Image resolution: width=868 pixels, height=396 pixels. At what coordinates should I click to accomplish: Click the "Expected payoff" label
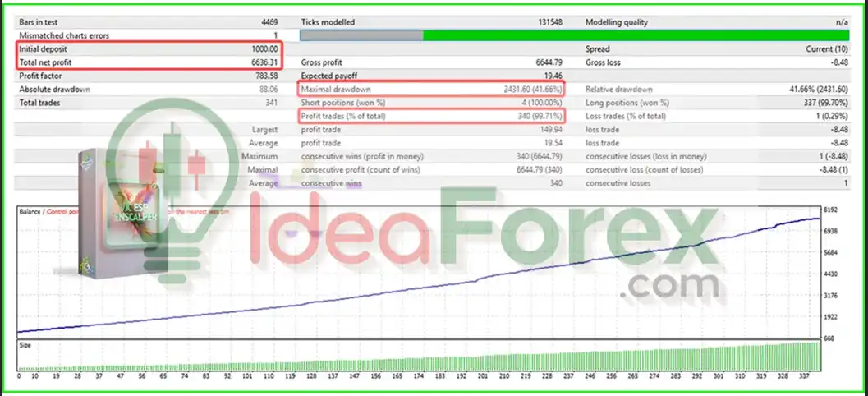tap(328, 76)
